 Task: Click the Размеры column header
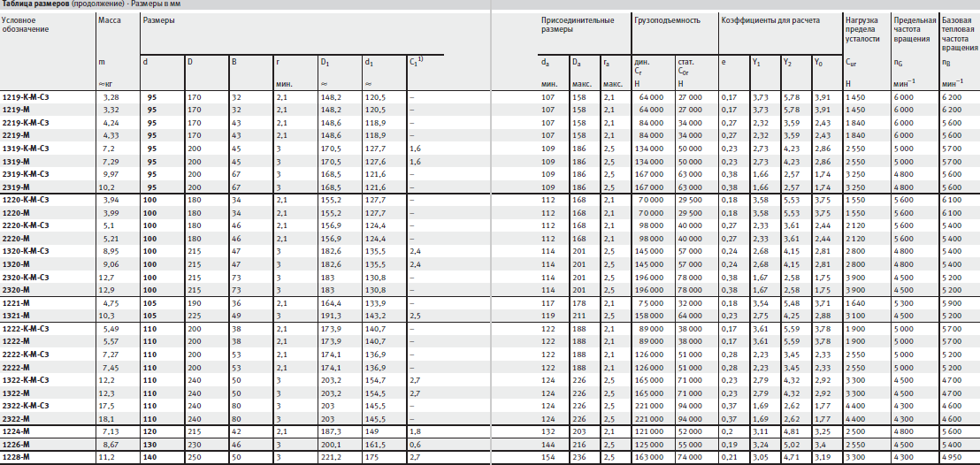pos(158,20)
